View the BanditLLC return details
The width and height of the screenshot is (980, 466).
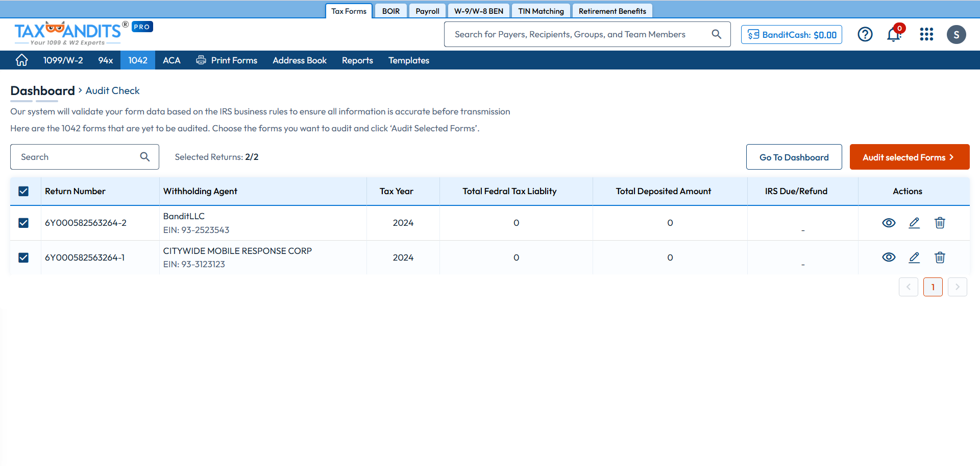click(x=889, y=223)
